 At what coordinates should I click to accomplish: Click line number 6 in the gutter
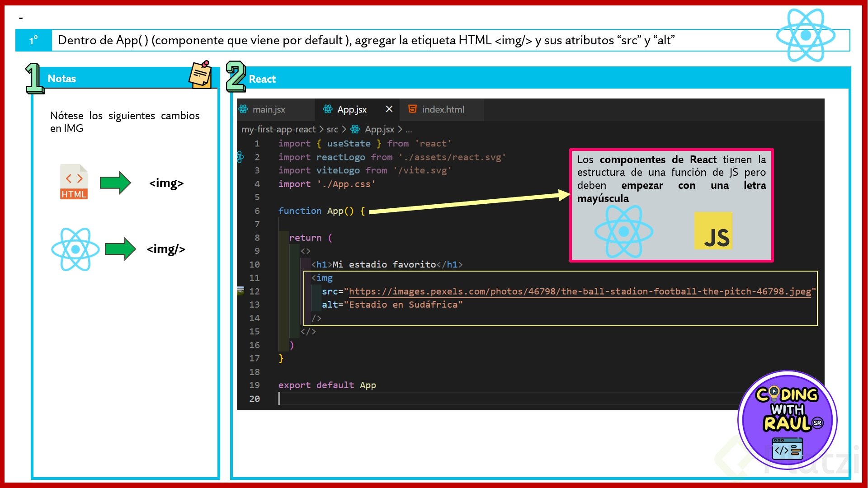(x=257, y=211)
